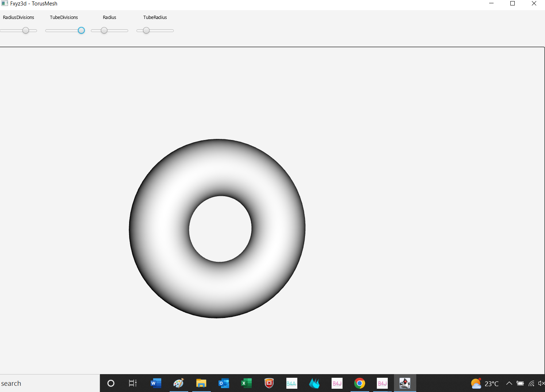The width and height of the screenshot is (545, 392).
Task: Click the battery status tray icon
Action: pyautogui.click(x=520, y=383)
